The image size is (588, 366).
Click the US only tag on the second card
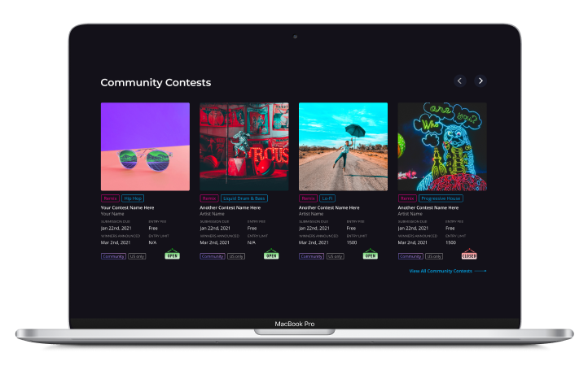236,255
